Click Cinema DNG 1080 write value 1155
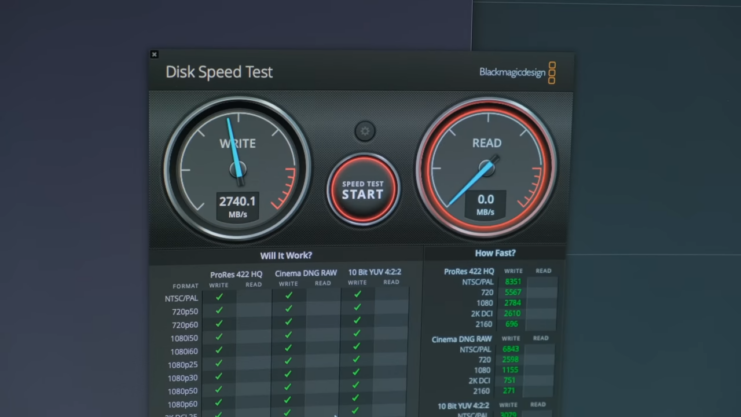Screen dimensions: 741x417 tap(510, 370)
